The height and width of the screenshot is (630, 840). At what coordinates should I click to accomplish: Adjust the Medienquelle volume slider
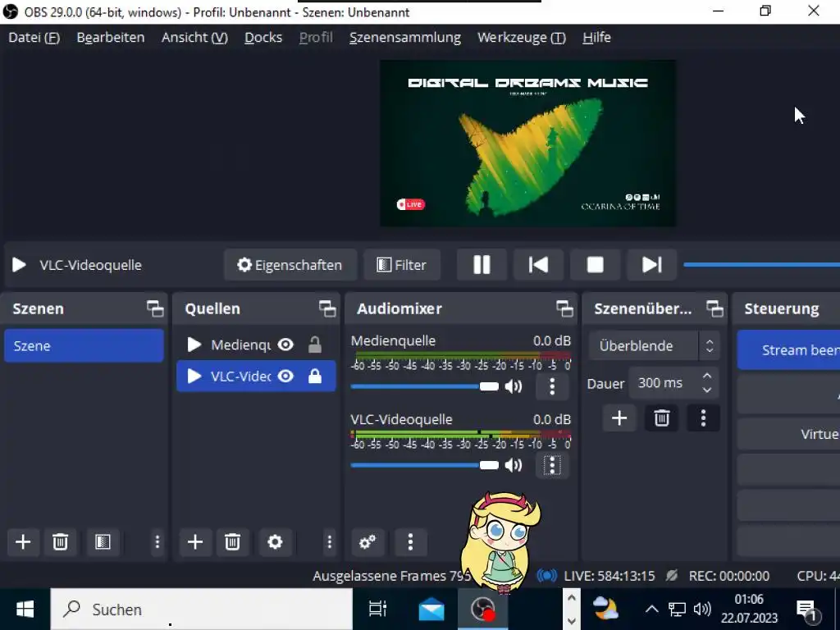click(x=424, y=386)
